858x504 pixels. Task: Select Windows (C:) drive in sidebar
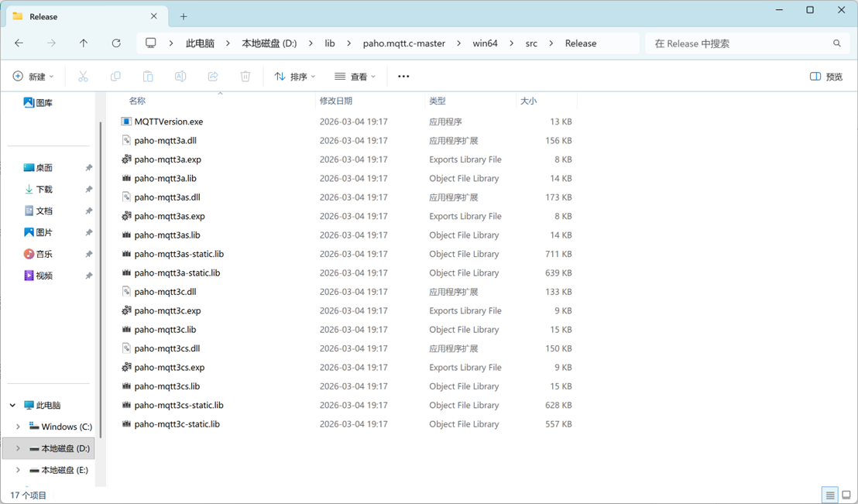click(60, 427)
